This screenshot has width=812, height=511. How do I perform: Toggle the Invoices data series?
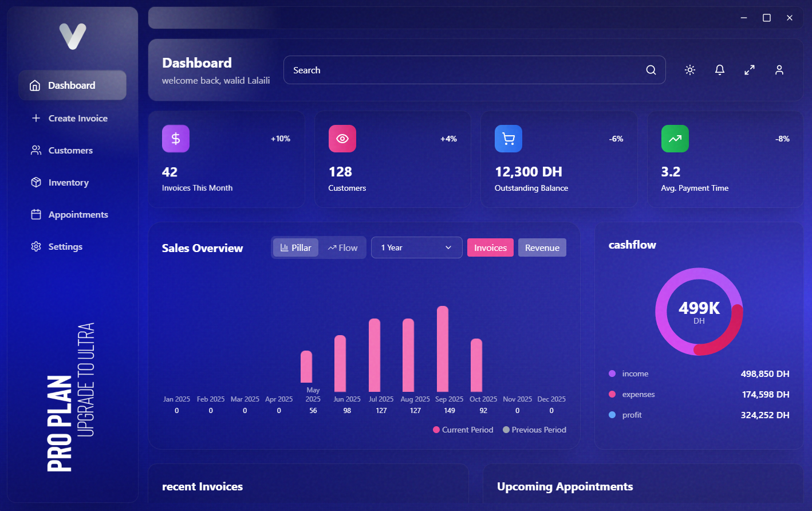coord(490,247)
